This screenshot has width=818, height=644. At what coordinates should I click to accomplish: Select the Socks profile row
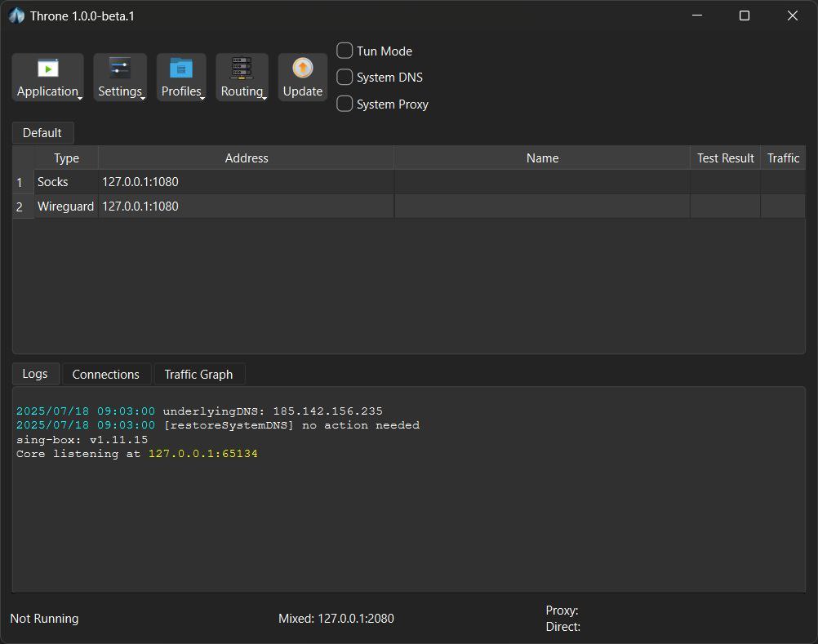(53, 182)
